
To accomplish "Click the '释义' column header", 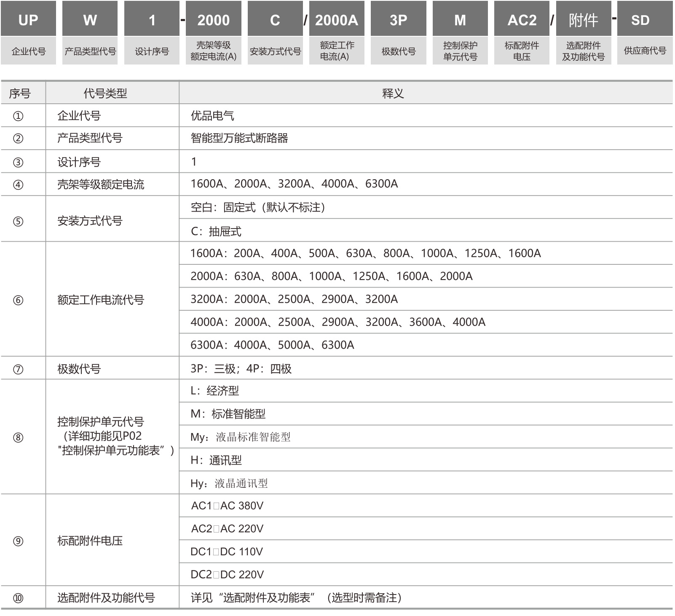I will pyautogui.click(x=393, y=93).
